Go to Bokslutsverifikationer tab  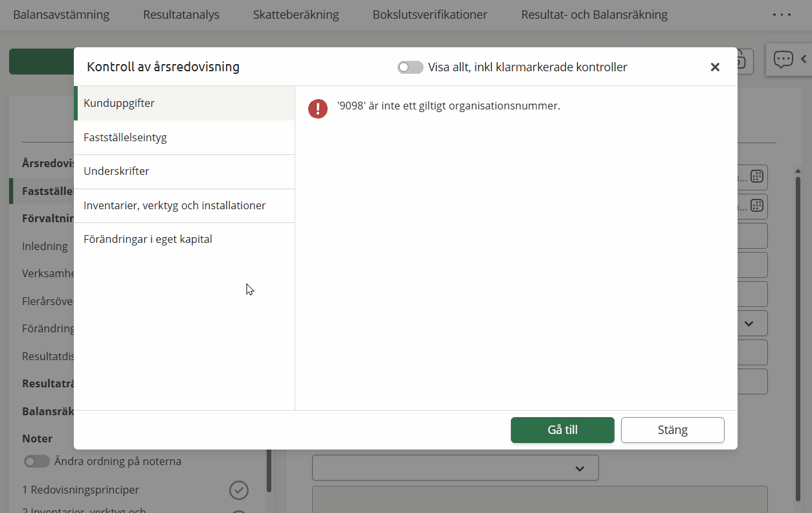430,14
